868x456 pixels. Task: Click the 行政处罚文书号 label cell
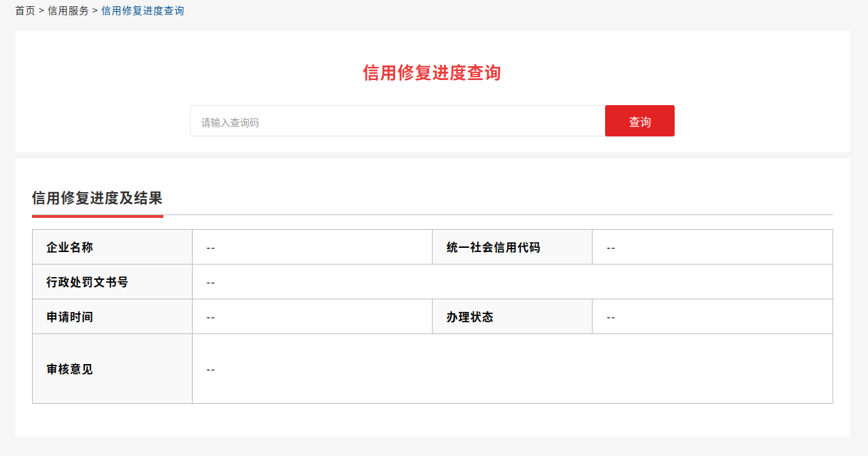point(112,282)
